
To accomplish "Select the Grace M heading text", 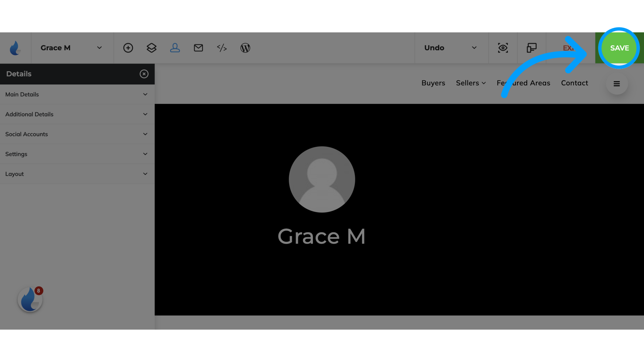I will (321, 236).
